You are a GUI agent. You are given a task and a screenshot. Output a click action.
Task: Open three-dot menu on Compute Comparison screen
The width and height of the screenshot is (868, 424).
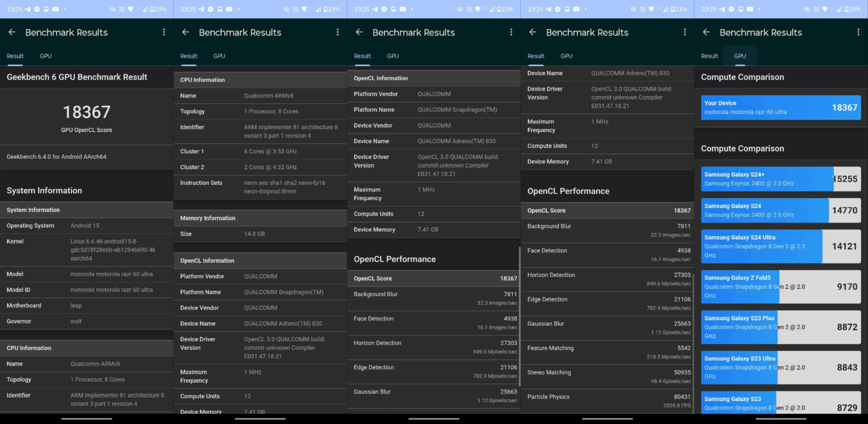tap(858, 33)
